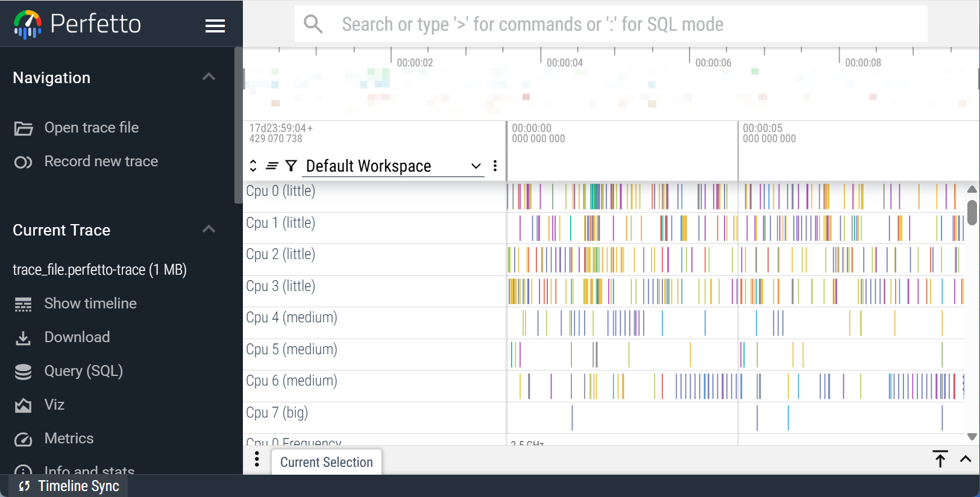Click the Download icon
Image resolution: width=980 pixels, height=497 pixels.
tap(24, 338)
